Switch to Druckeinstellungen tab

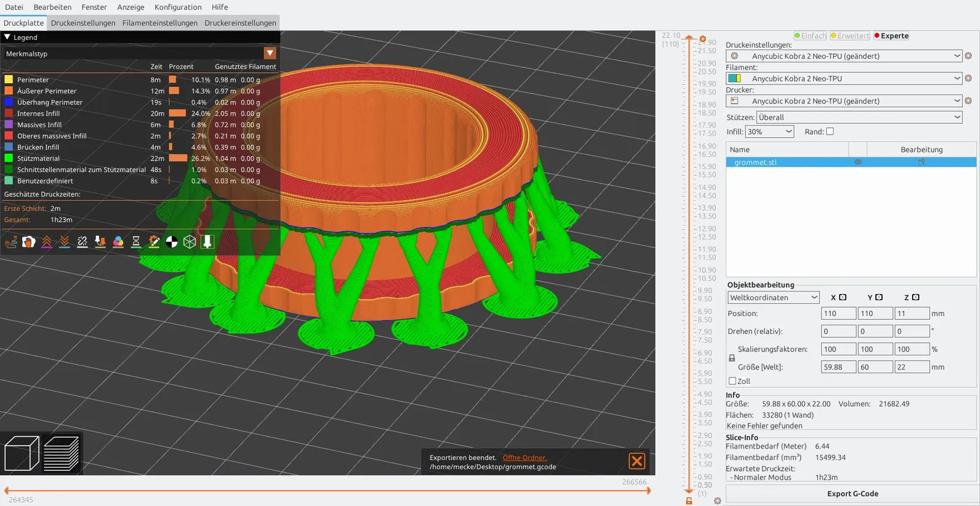coord(83,23)
